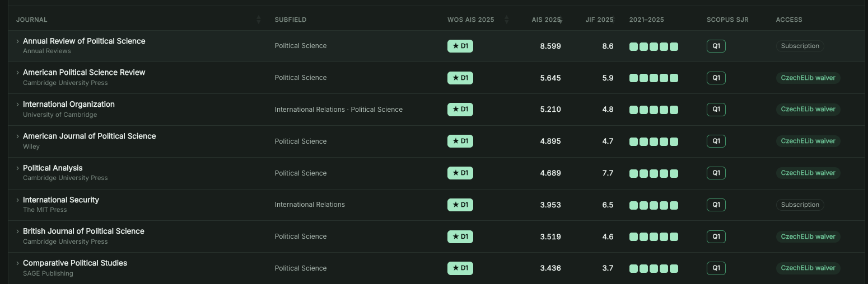Click CzechELib waiver tag for British Journal of Political Science

pyautogui.click(x=808, y=236)
